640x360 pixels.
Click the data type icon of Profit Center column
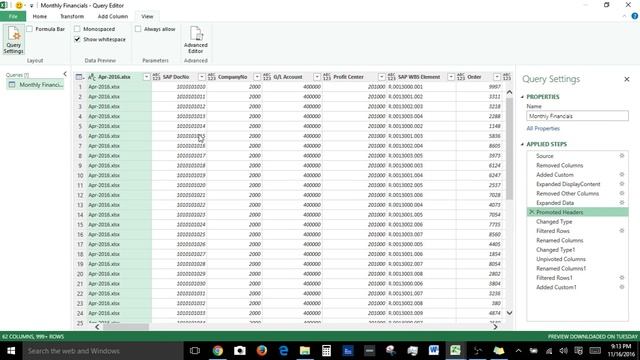(327, 77)
